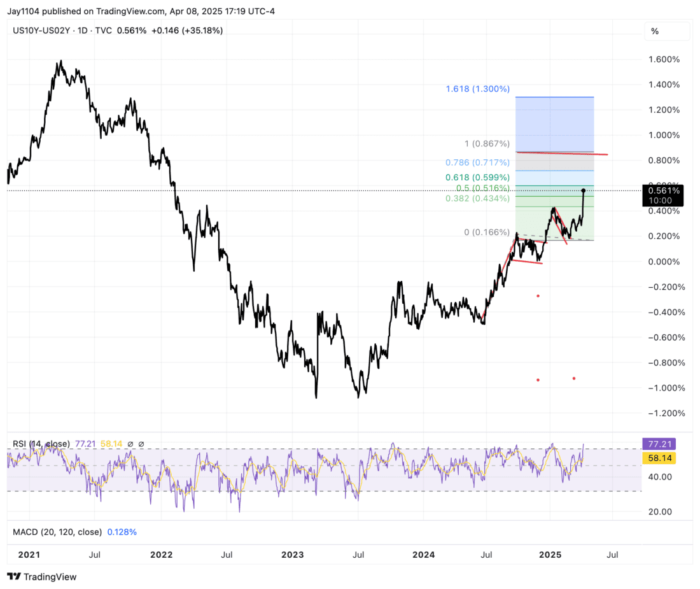Open the 1D interval label in header

83,31
